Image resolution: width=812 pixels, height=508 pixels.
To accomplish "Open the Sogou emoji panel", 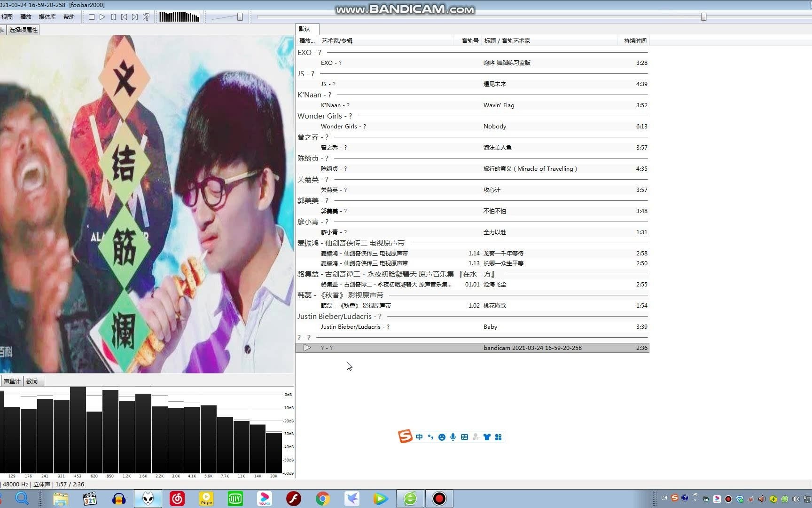I will 442,437.
